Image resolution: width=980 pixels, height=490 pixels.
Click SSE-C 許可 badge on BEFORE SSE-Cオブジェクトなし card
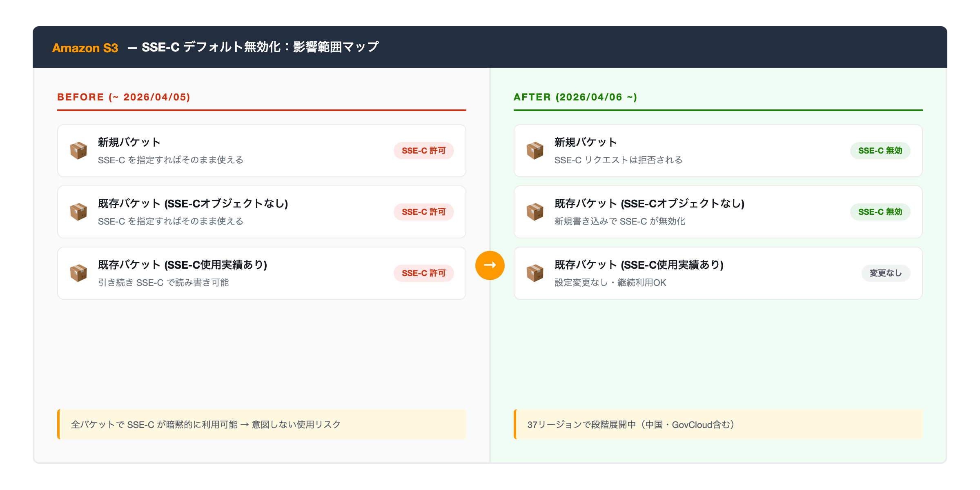423,212
